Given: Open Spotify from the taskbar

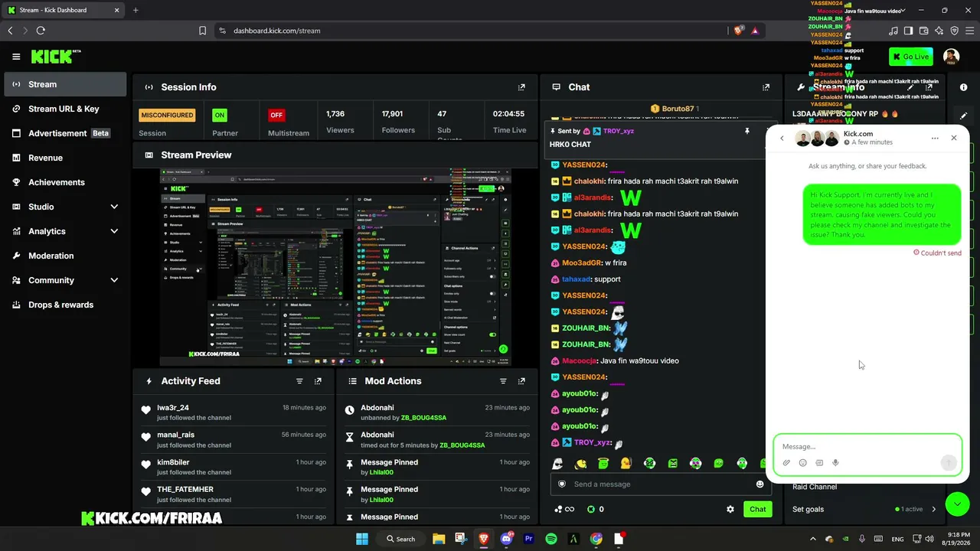Looking at the screenshot, I should coord(551,539).
